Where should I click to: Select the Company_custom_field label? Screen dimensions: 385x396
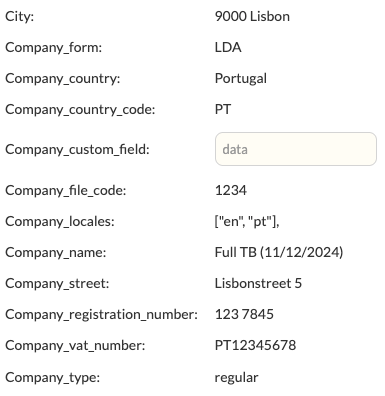click(x=77, y=150)
